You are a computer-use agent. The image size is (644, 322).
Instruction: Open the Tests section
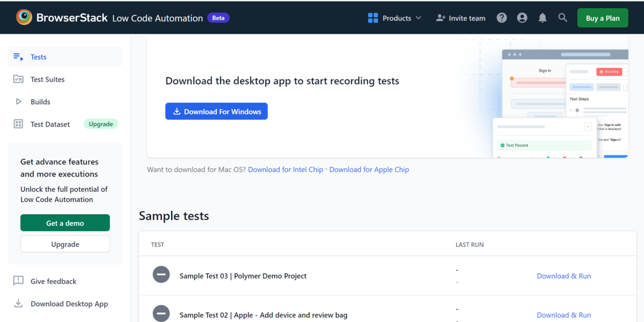point(65,57)
